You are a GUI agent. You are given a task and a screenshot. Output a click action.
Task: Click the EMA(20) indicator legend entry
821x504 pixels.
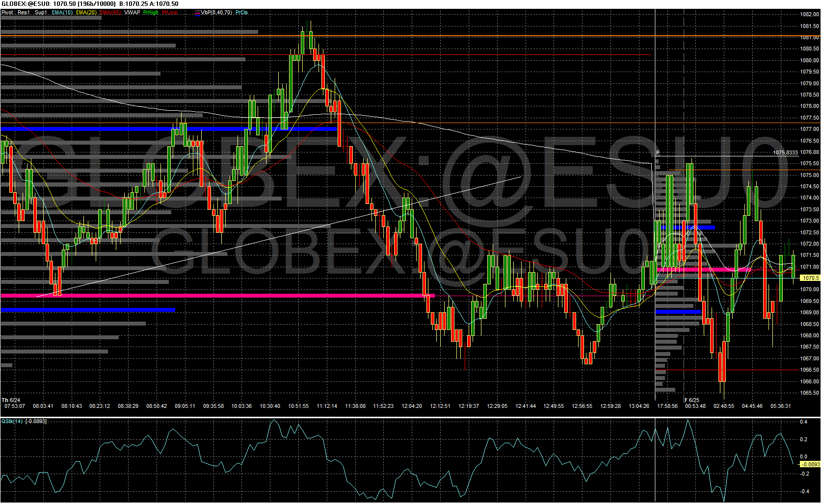pos(86,13)
